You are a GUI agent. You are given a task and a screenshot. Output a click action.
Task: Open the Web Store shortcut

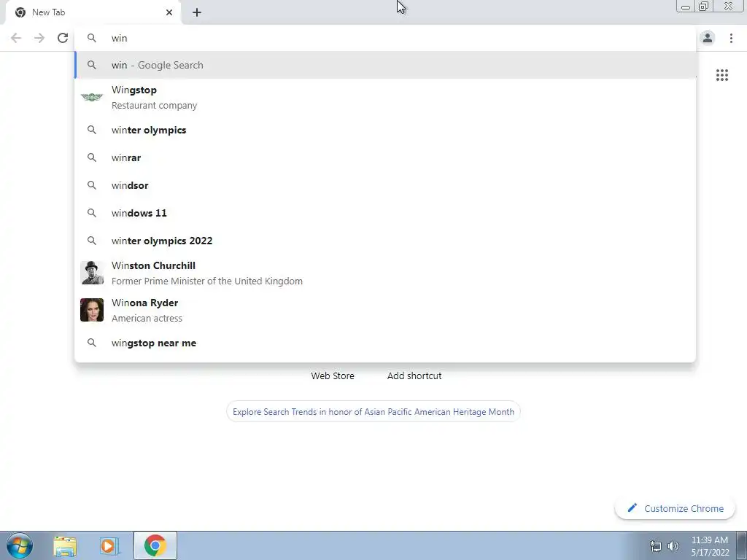[x=333, y=376]
